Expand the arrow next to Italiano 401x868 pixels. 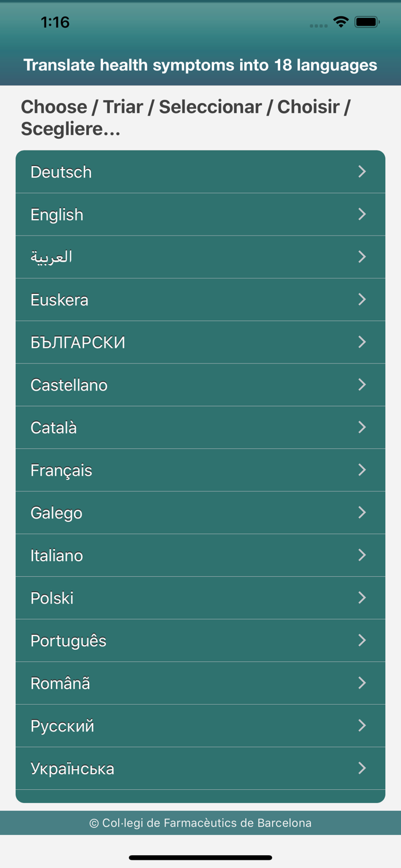[362, 556]
